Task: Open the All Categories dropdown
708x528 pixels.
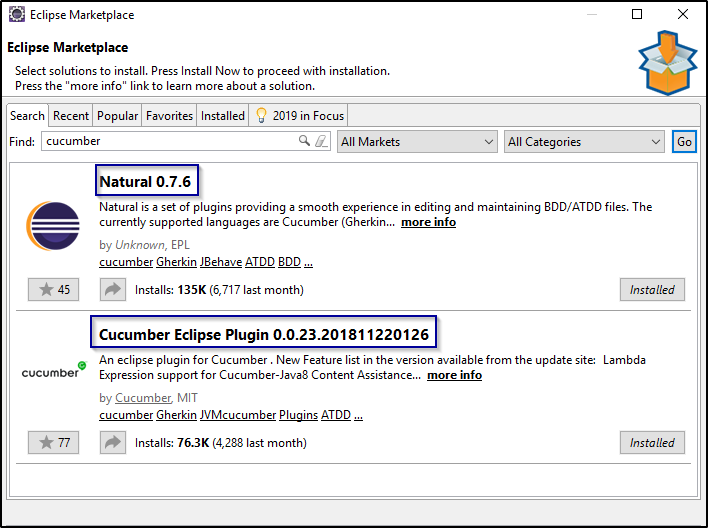Action: click(x=584, y=142)
